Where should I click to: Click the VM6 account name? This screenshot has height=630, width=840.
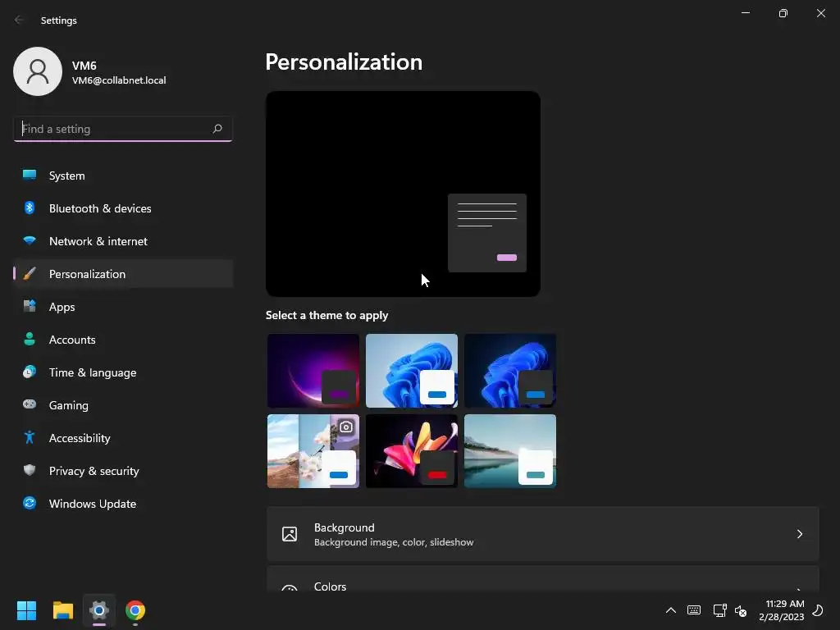[x=84, y=66]
